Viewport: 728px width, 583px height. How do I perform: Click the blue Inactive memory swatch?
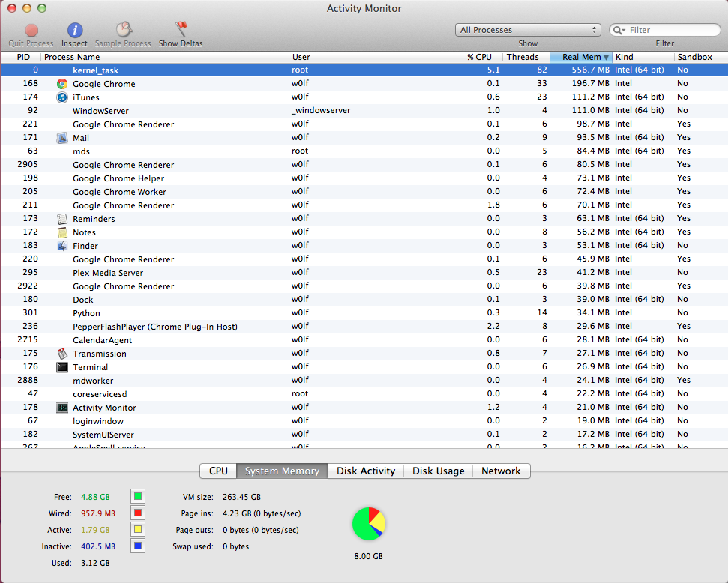[x=138, y=546]
